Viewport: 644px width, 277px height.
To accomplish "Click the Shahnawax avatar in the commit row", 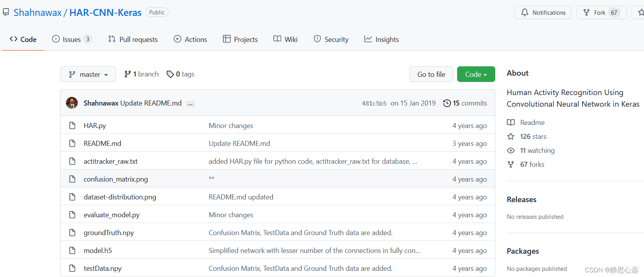I will click(x=72, y=103).
